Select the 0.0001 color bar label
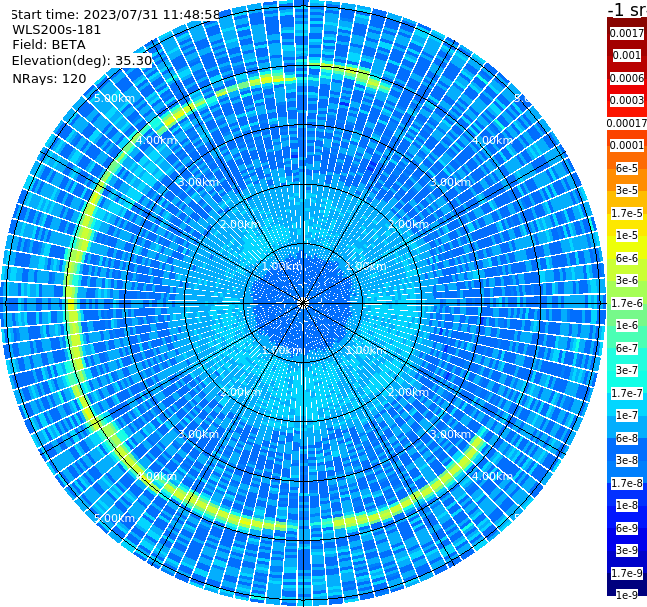The height and width of the screenshot is (607, 647). 627,145
